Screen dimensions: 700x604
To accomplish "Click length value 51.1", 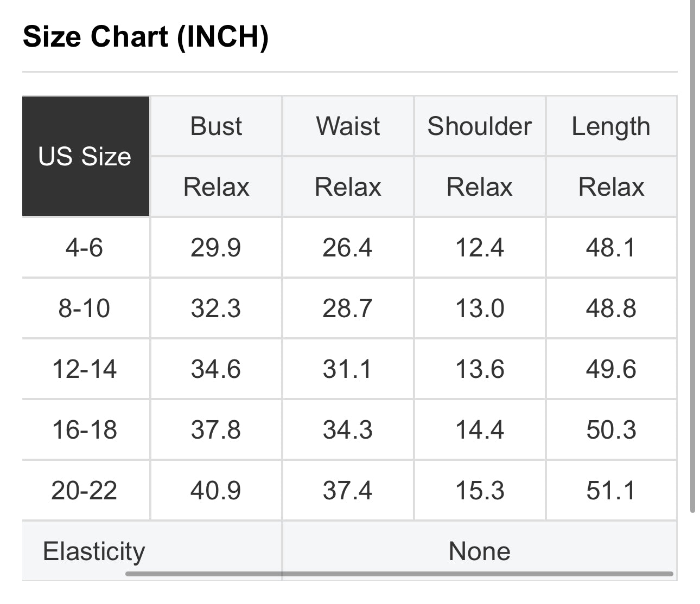I will [611, 491].
